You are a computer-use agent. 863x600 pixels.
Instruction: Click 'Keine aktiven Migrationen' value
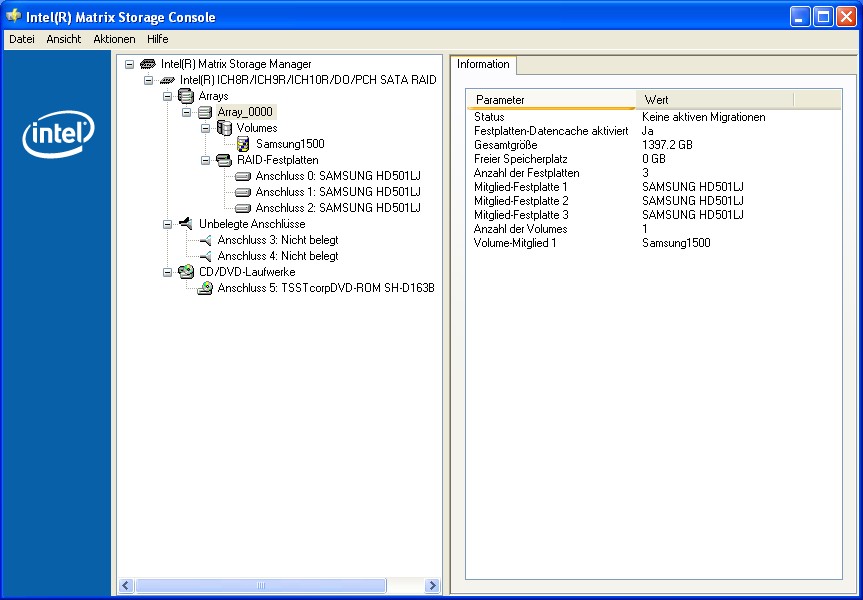click(703, 117)
